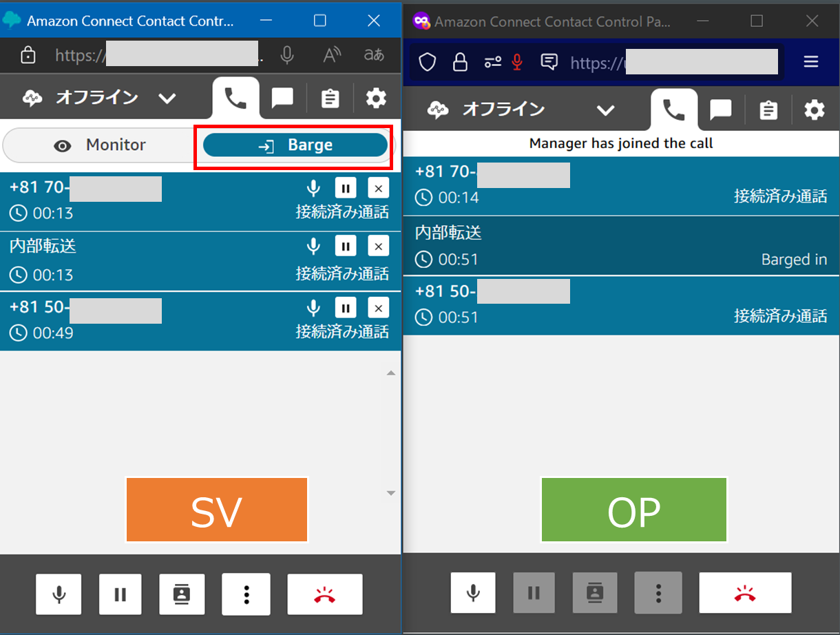
Task: Select the +81 70 call row in OP window
Action: pyautogui.click(x=621, y=186)
